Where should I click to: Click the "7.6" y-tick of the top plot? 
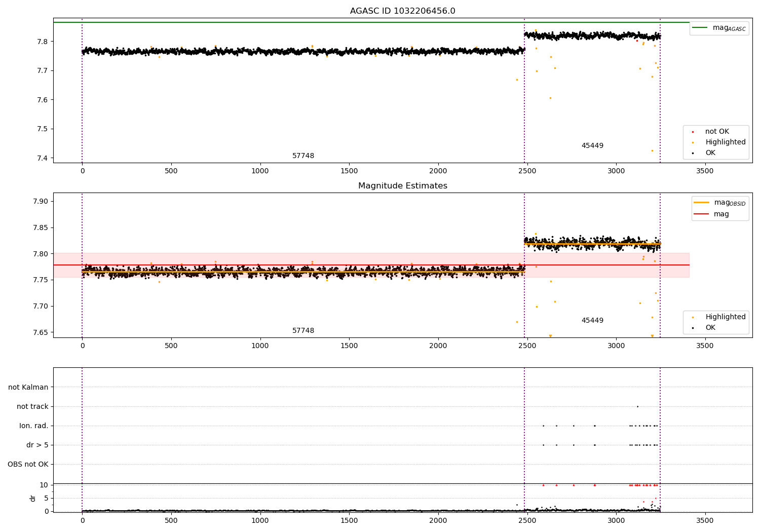tap(44, 100)
